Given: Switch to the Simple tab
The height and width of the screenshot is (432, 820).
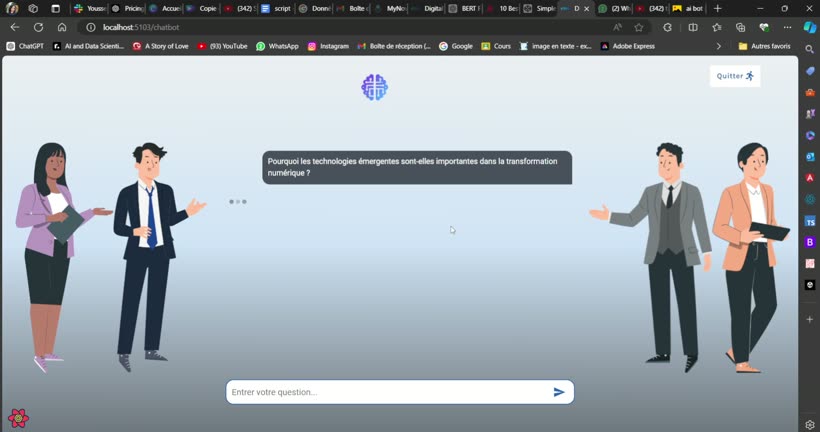Looking at the screenshot, I should click(x=539, y=8).
